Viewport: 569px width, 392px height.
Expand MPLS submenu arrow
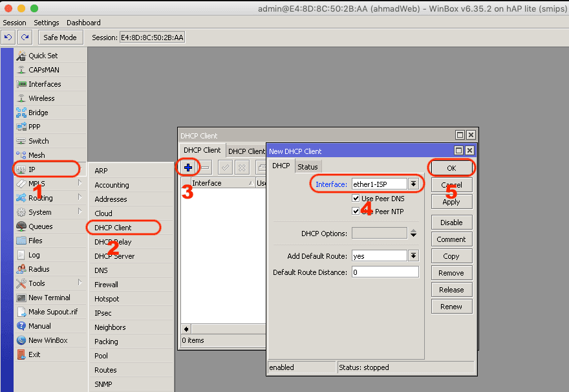80,183
